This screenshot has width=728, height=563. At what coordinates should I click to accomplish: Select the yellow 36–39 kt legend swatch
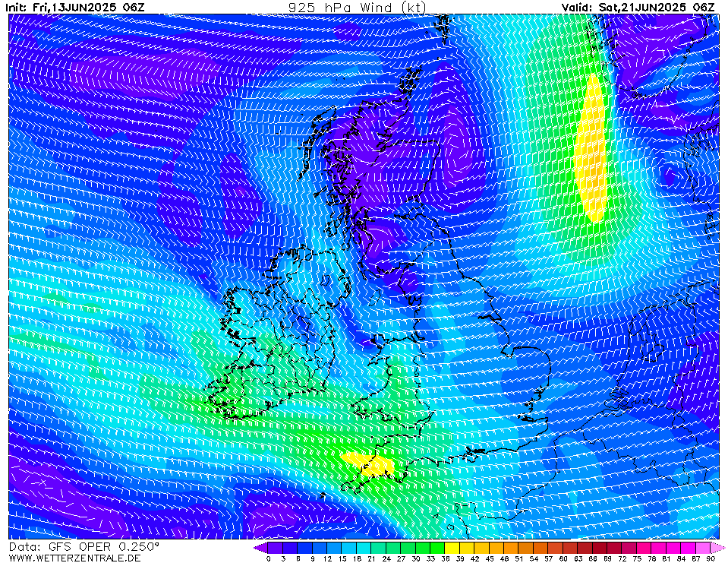pos(452,548)
